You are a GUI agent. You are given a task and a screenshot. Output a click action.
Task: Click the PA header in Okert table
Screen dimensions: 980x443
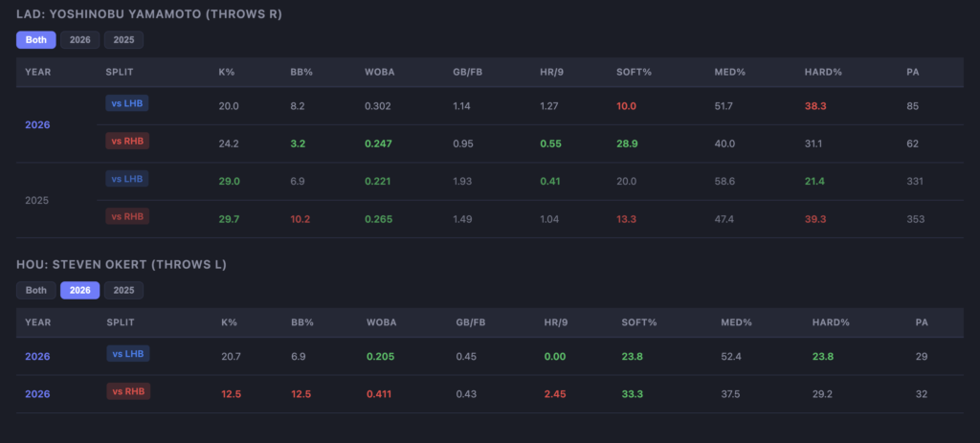(x=922, y=323)
